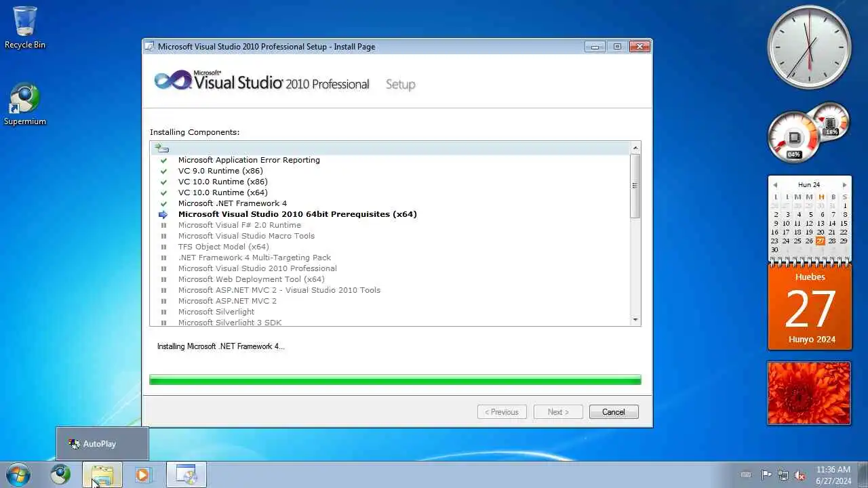Select VC 9.0 Runtime (x86) row
This screenshot has width=868, height=488.
point(220,171)
